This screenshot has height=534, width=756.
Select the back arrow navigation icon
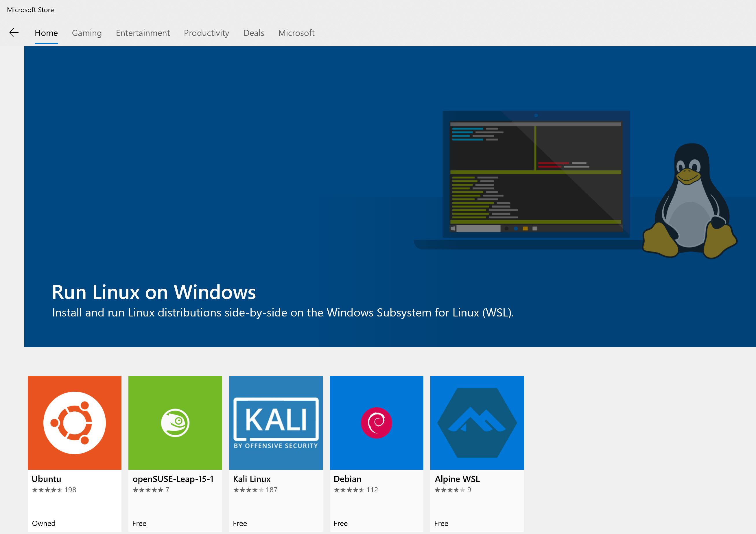(x=14, y=33)
